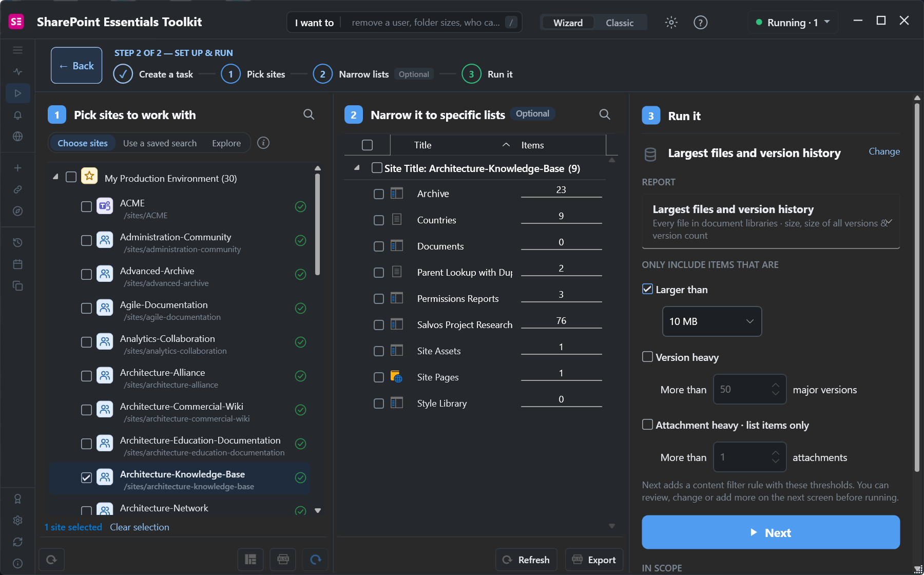Open the Running status dropdown
Screen dimensions: 924x575
[793, 23]
